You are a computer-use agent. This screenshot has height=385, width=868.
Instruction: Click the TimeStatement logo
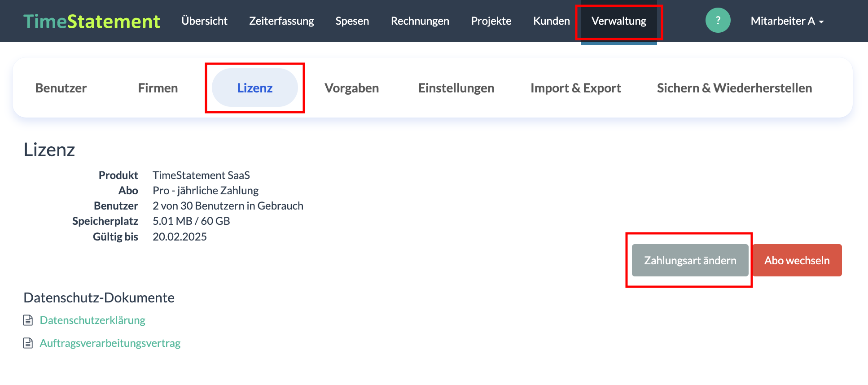tap(92, 21)
